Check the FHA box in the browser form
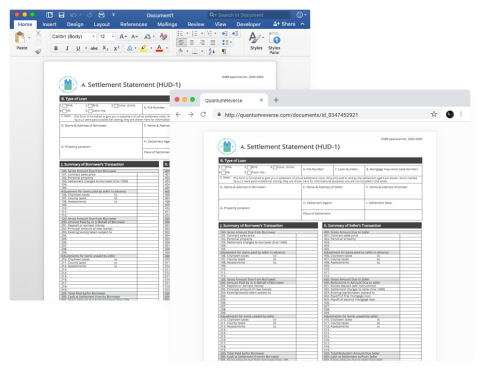 click(224, 167)
